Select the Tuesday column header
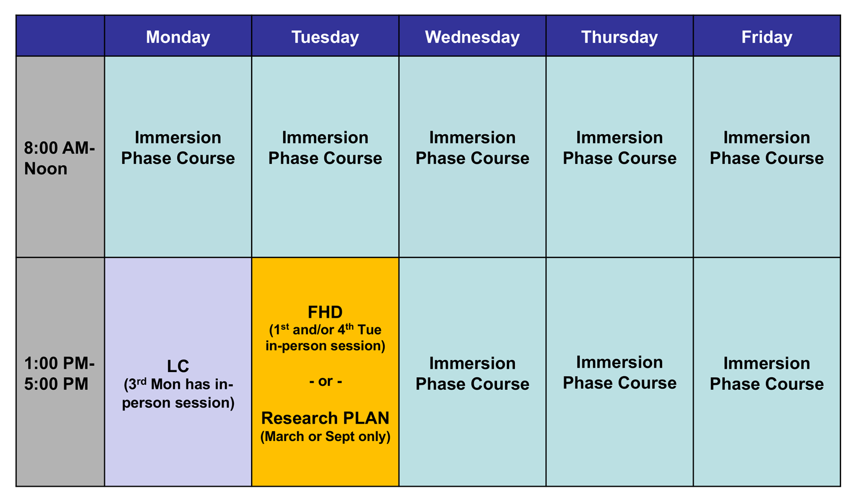Image resolution: width=860 pixels, height=504 pixels. click(325, 36)
